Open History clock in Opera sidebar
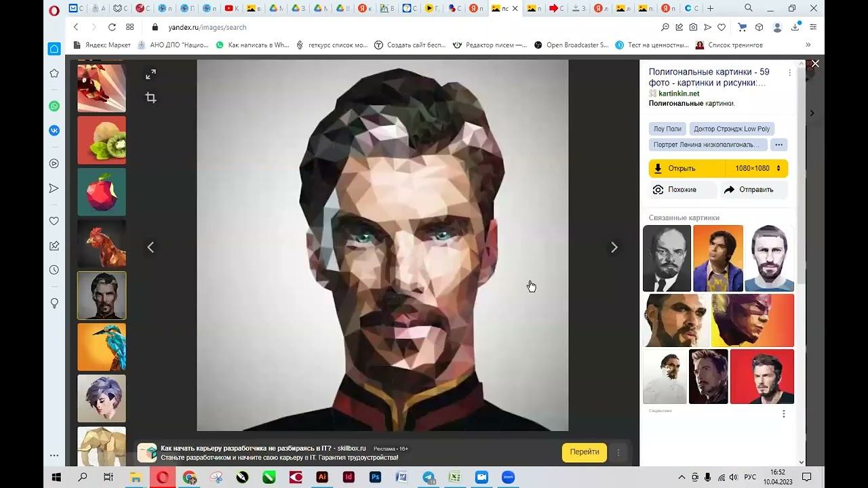Viewport: 868px width, 488px height. click(54, 270)
